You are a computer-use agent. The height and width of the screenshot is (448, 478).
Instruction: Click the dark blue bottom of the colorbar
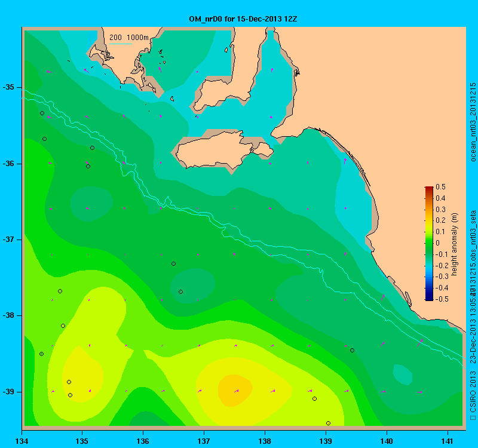pos(429,298)
